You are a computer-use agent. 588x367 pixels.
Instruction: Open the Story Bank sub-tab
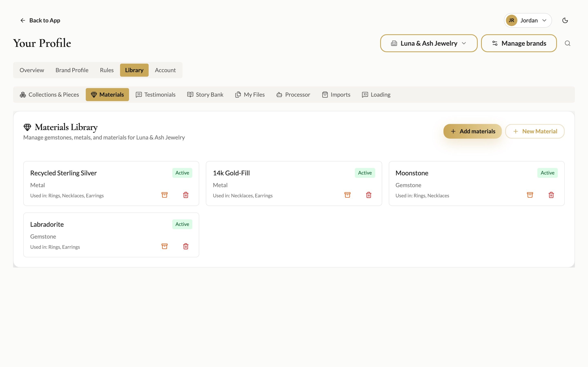[205, 95]
